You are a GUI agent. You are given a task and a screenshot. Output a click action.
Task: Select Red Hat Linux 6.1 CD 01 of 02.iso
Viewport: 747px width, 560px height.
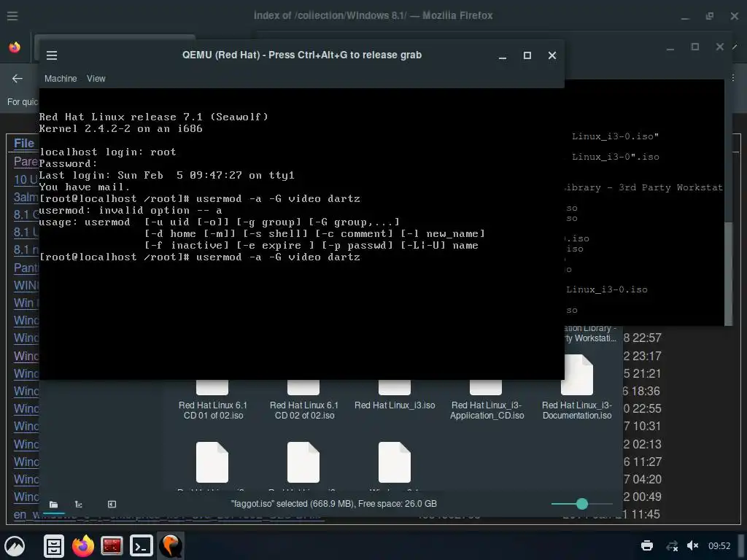[x=213, y=402]
